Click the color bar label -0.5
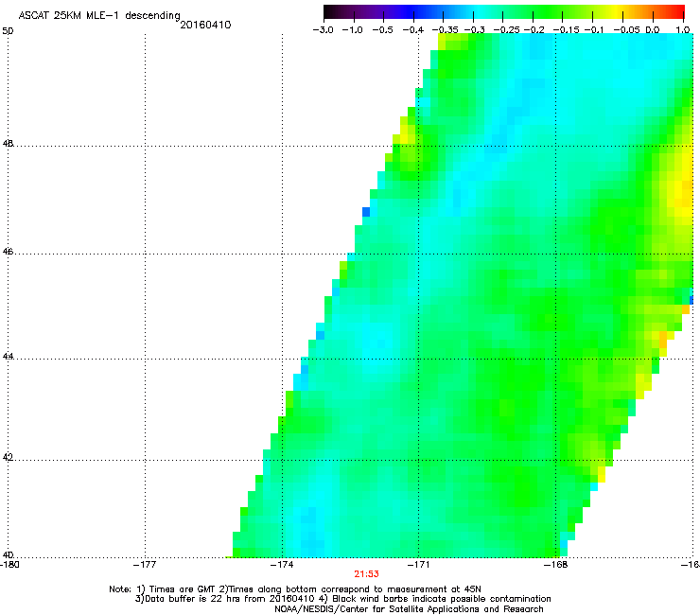The image size is (700, 615). click(382, 30)
